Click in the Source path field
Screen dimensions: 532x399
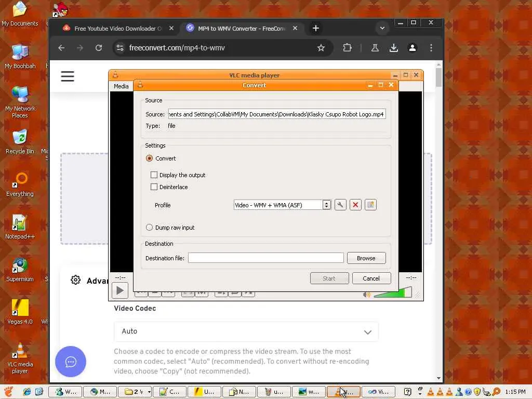[x=277, y=114]
